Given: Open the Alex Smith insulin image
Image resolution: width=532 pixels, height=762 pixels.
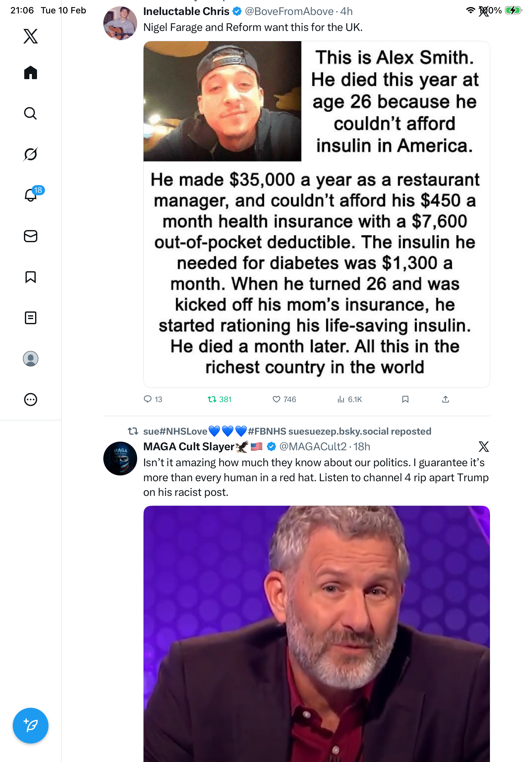Looking at the screenshot, I should click(x=316, y=214).
